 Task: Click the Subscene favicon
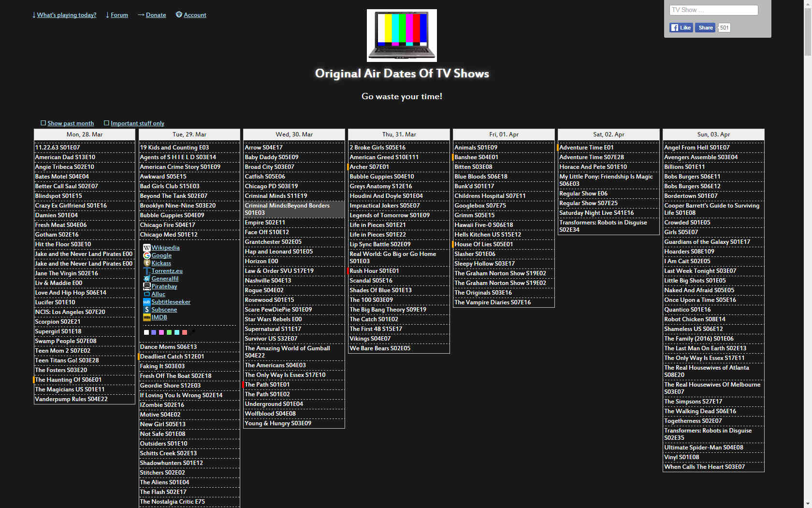pos(147,310)
